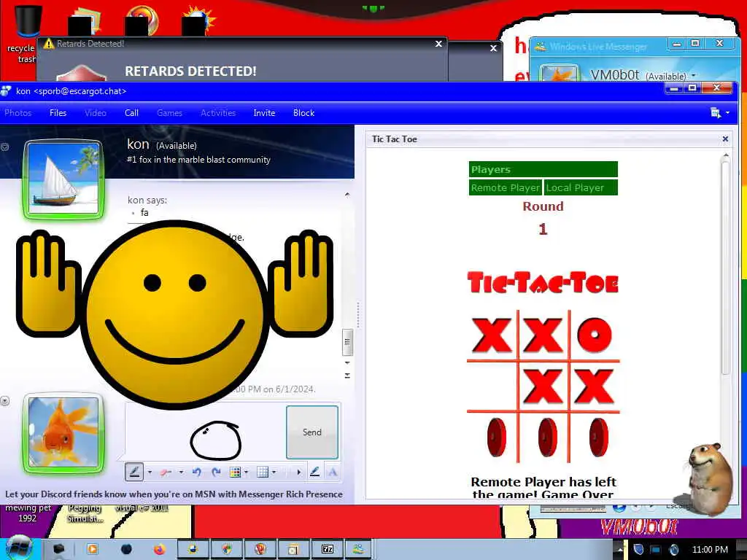The width and height of the screenshot is (747, 560).
Task: Switch to handwriting mode pen icon
Action: coord(314,472)
